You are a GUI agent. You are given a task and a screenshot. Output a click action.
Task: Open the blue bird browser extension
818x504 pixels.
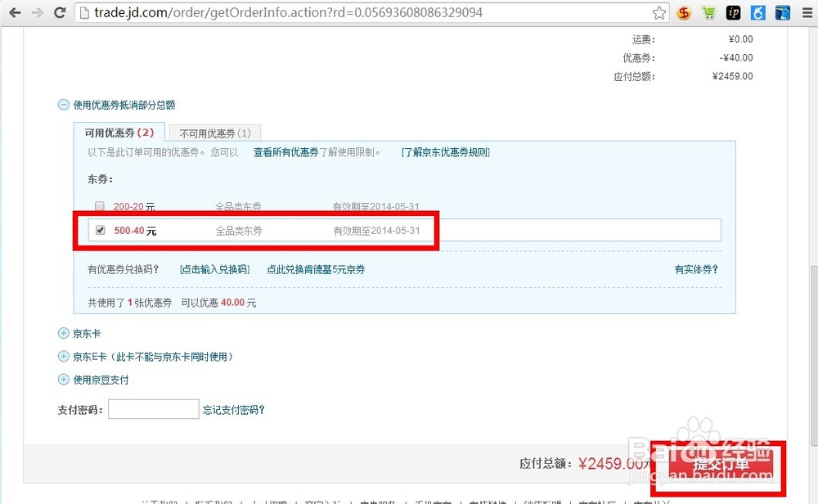(783, 12)
